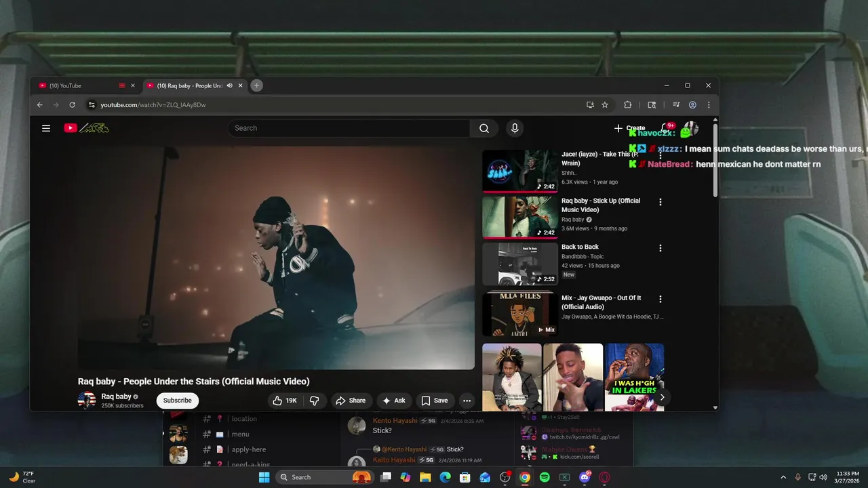
Task: Open Chrome media controls icon
Action: (676, 105)
